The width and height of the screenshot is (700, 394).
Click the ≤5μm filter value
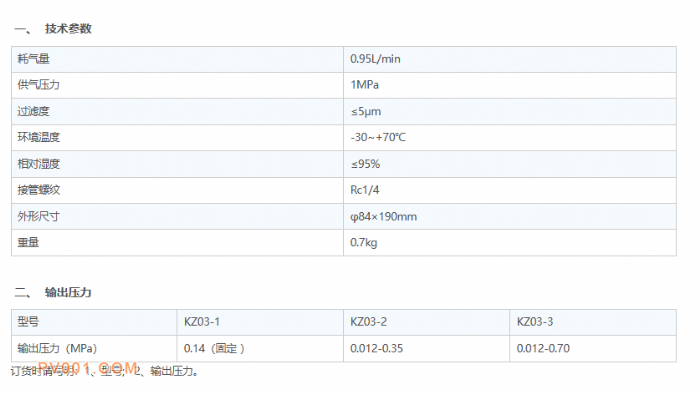click(x=366, y=112)
